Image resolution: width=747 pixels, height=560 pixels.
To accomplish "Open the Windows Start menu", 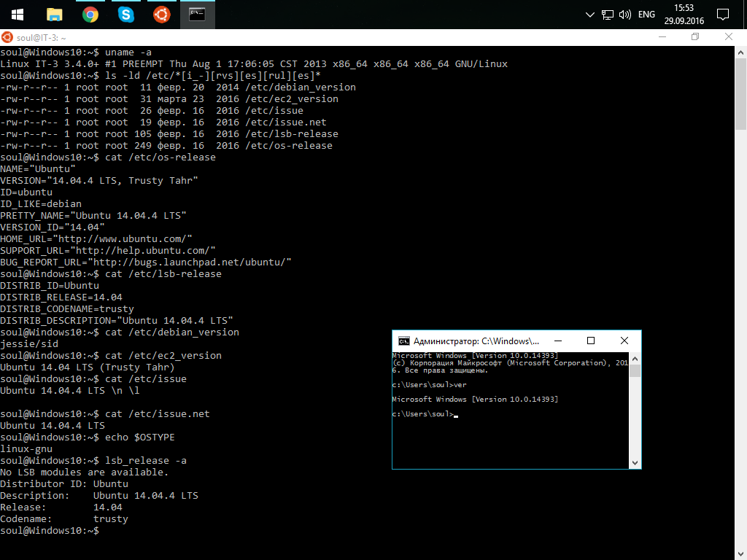I will point(18,15).
